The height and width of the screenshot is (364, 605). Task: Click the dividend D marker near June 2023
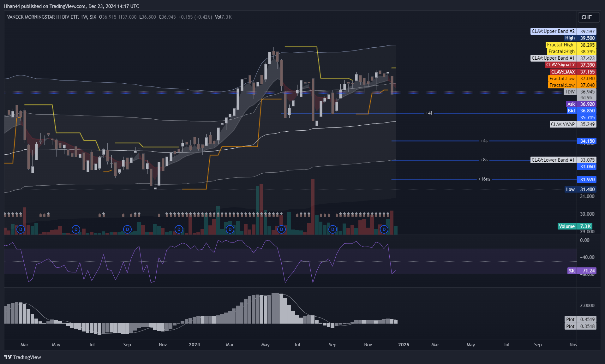click(76, 230)
